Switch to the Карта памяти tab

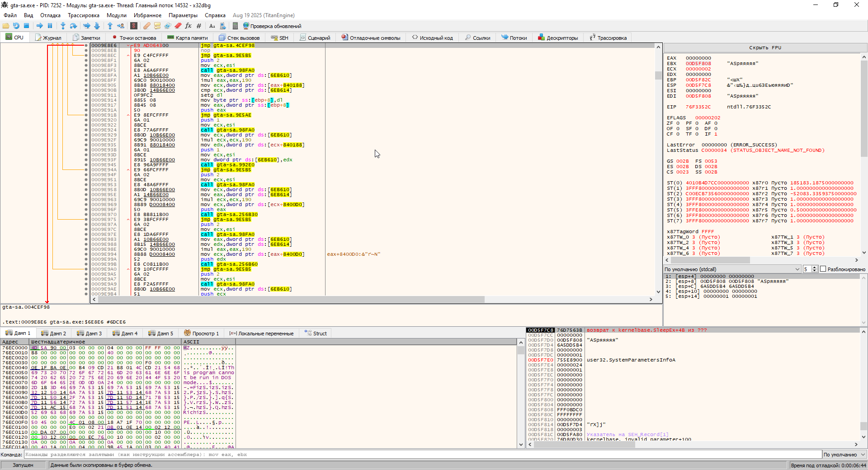point(187,38)
